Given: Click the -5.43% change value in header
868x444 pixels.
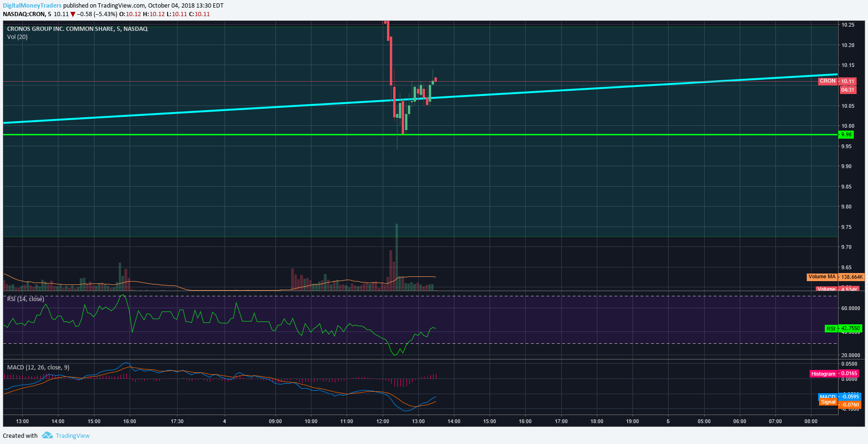Looking at the screenshot, I should point(105,14).
